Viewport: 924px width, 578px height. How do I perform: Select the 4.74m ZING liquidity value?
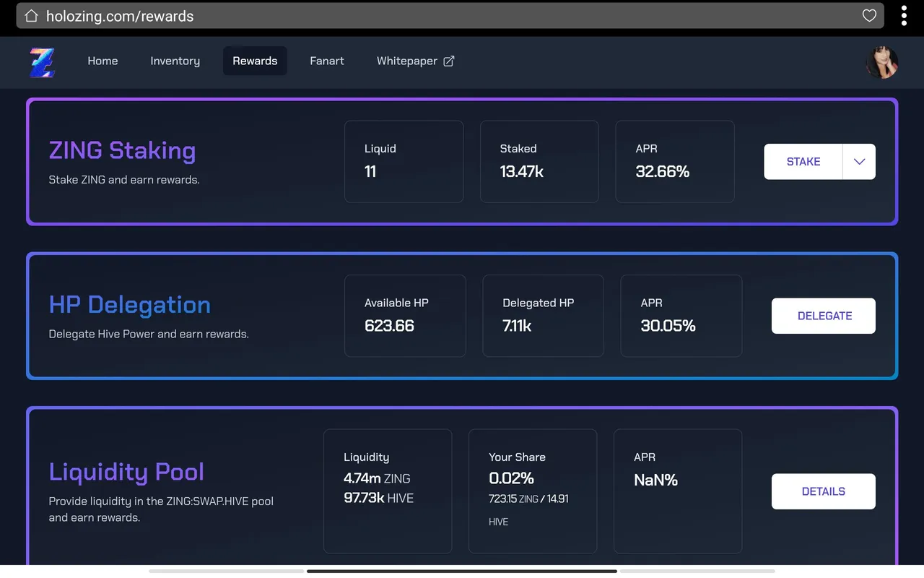[377, 478]
